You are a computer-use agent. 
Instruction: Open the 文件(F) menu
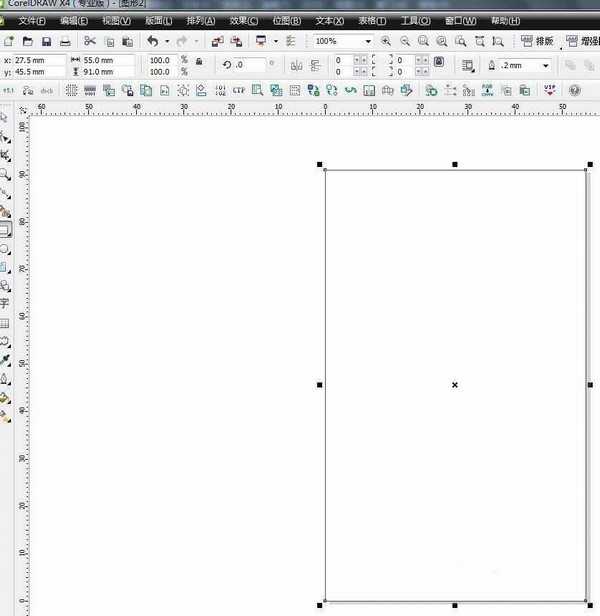click(32, 20)
